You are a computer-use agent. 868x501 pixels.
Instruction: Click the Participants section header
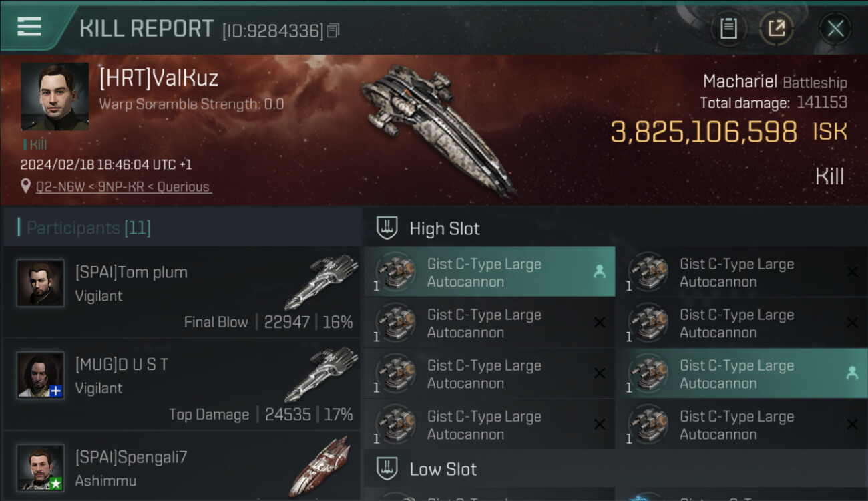(88, 228)
